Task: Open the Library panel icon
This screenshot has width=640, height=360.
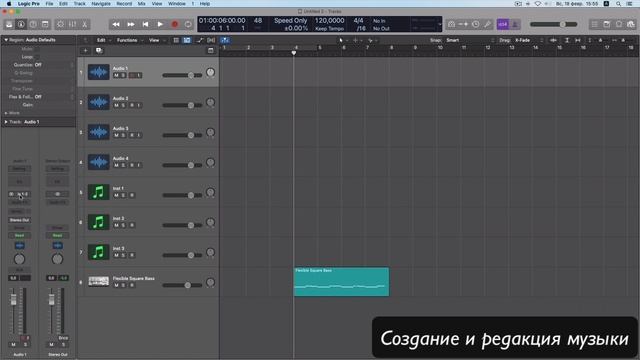Action: (x=9, y=24)
